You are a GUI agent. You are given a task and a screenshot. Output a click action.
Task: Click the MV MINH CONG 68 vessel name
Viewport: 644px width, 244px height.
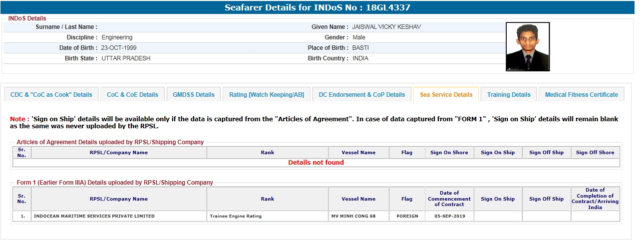tap(354, 216)
